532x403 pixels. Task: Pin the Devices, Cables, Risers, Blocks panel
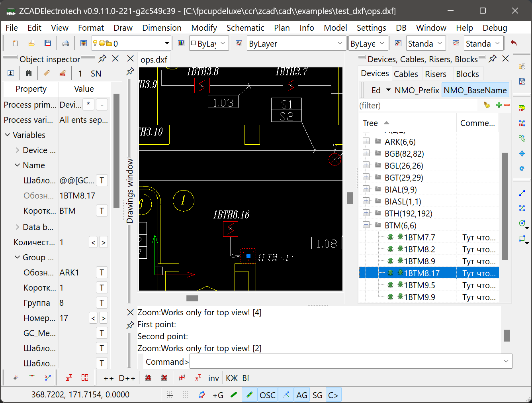tap(493, 59)
